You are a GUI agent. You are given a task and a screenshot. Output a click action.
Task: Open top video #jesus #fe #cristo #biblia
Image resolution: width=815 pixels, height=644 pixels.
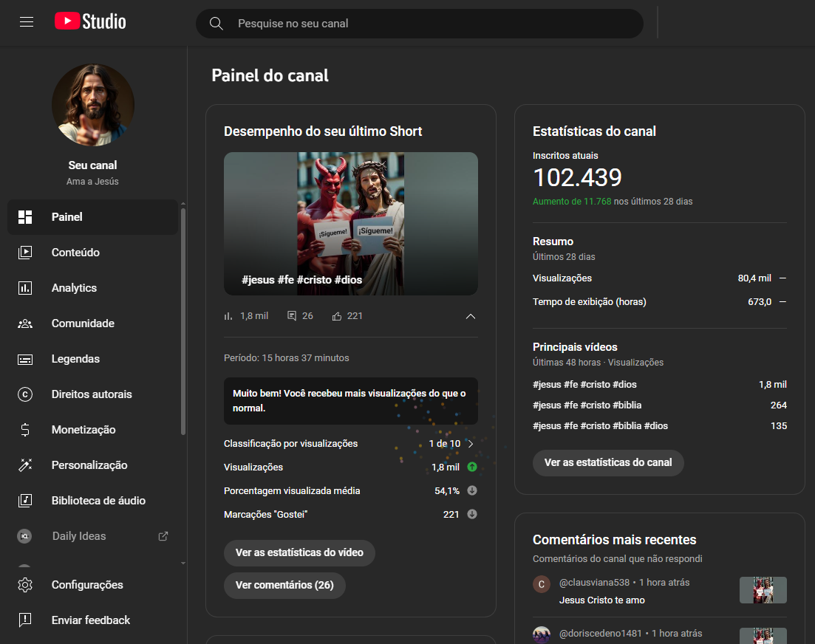point(587,405)
